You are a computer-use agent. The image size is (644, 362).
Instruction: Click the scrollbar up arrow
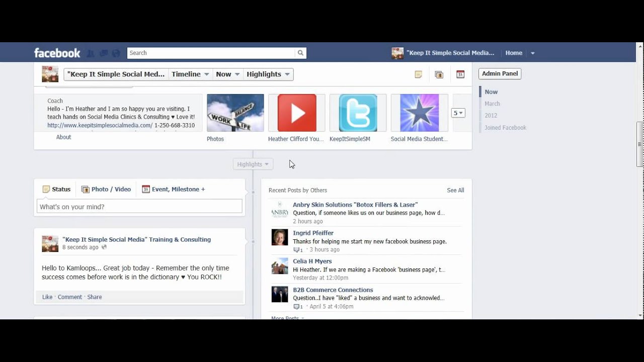640,46
